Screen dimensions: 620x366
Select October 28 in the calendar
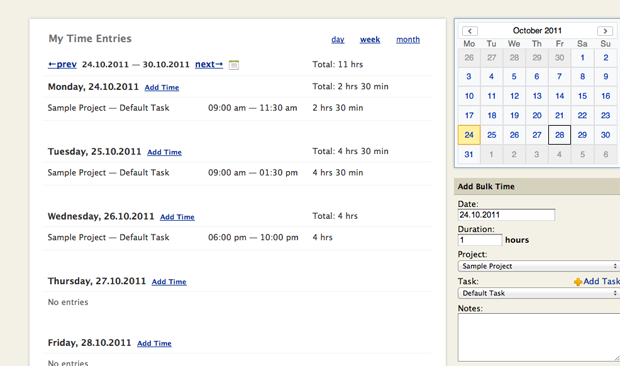pyautogui.click(x=560, y=135)
